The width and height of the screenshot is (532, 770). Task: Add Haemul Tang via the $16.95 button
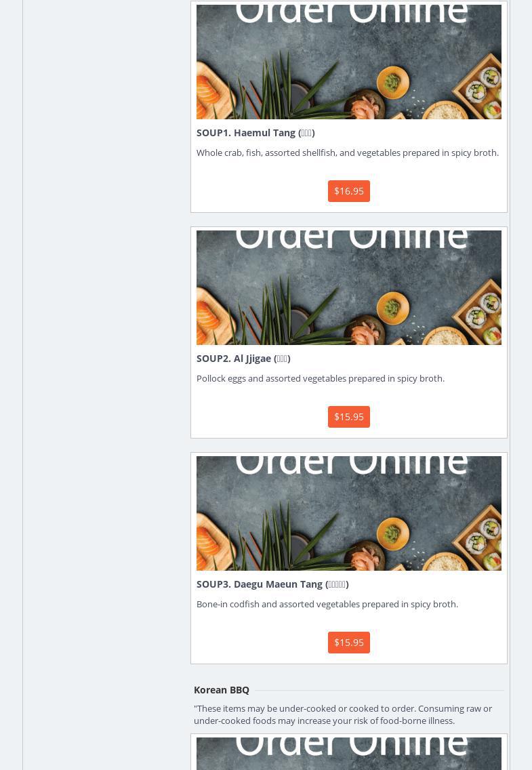(348, 191)
